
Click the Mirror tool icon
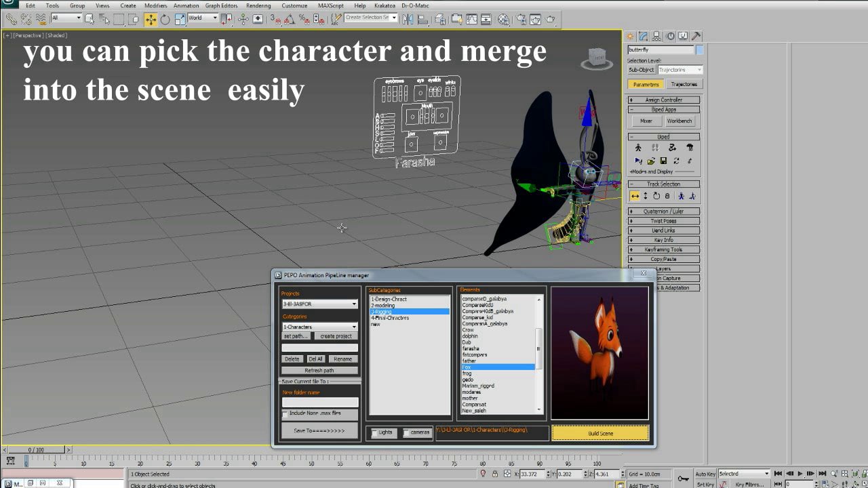pyautogui.click(x=408, y=19)
